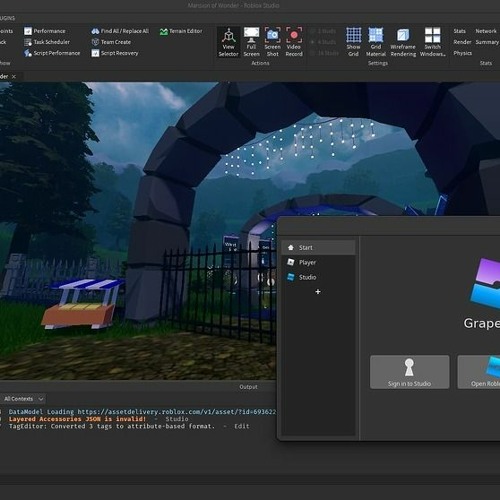This screenshot has height=500, width=500.
Task: Close the open document tab
Action: tap(14, 77)
